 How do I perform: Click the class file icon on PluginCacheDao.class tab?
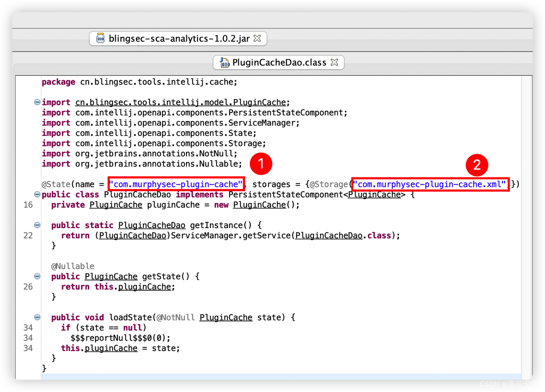click(224, 63)
